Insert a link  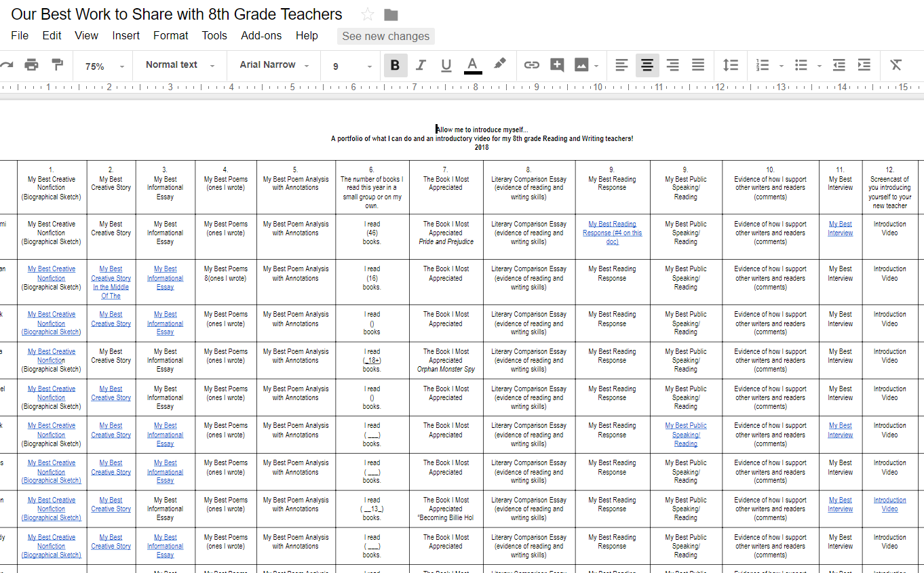coord(531,65)
